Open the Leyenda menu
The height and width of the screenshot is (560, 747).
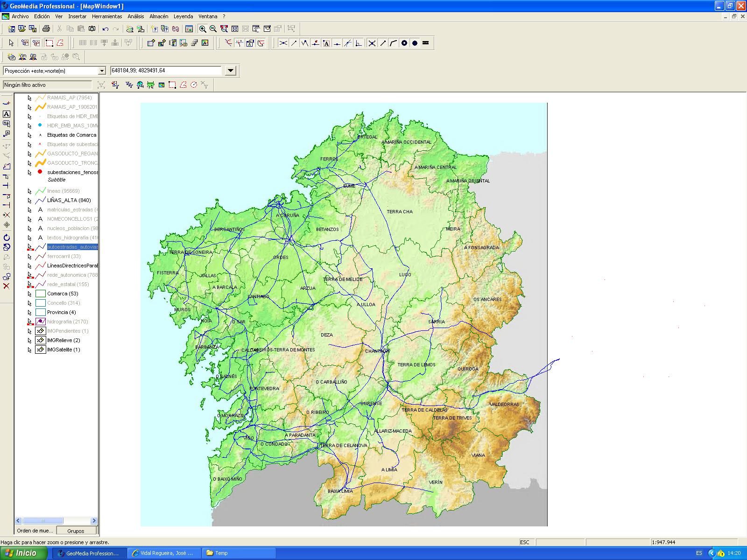click(183, 16)
